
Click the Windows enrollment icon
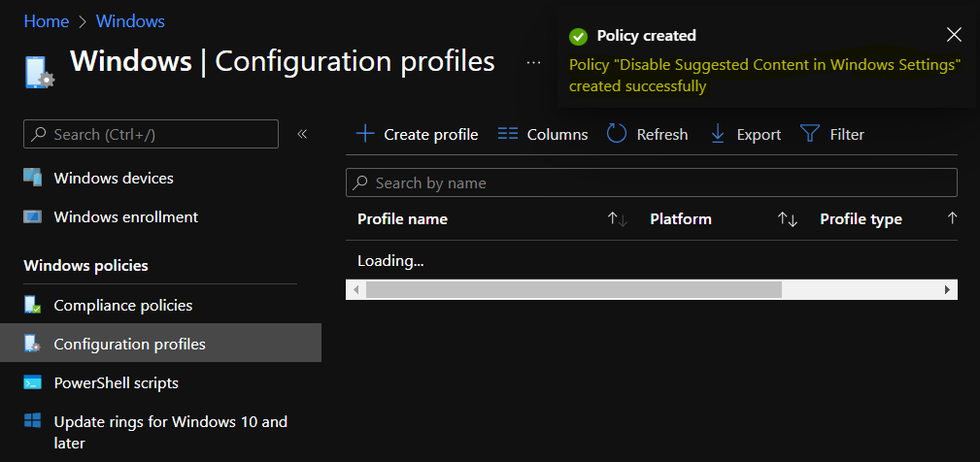click(32, 216)
